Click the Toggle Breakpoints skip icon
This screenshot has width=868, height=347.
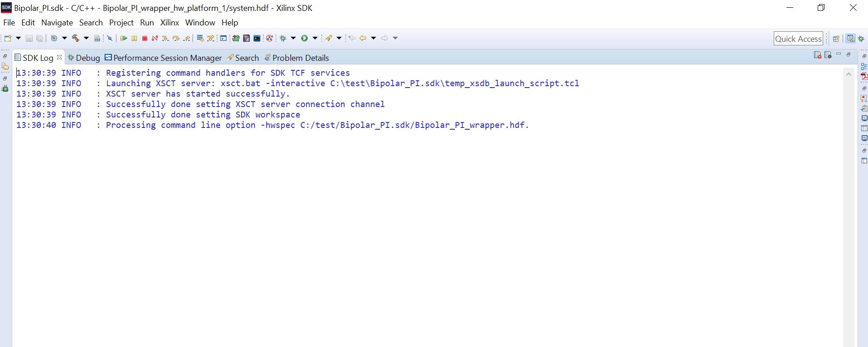[110, 39]
